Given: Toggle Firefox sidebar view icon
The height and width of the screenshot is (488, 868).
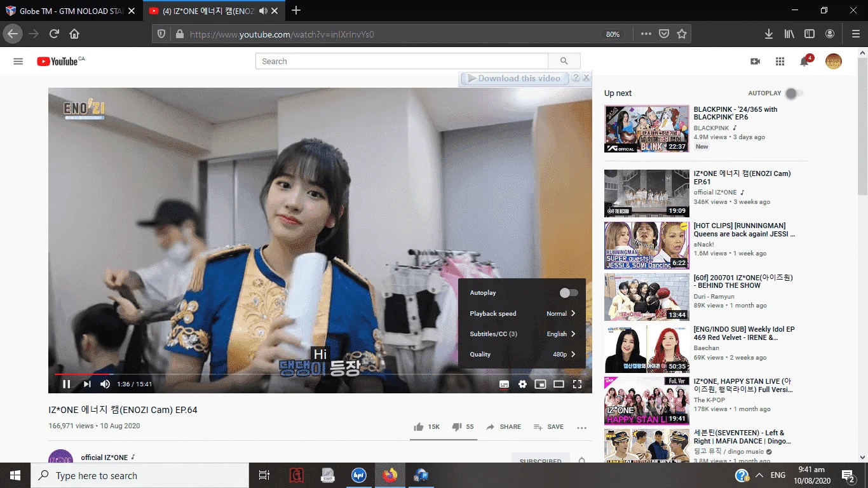Looking at the screenshot, I should point(810,34).
